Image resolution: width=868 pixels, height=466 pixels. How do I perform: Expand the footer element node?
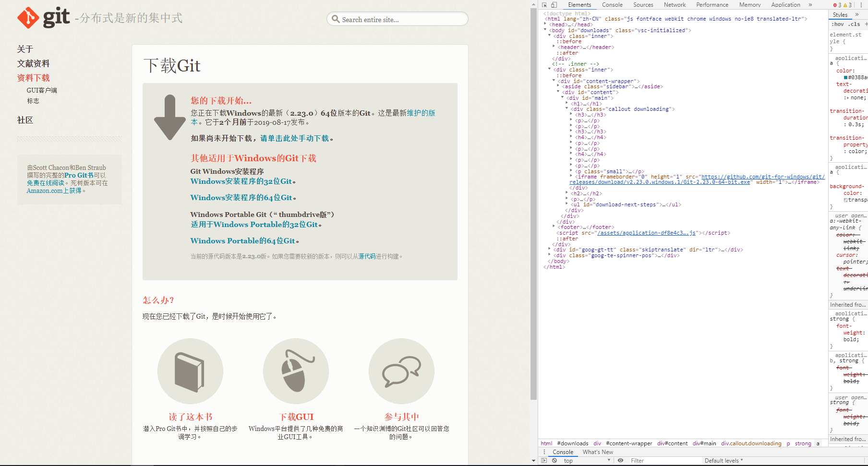tap(554, 227)
